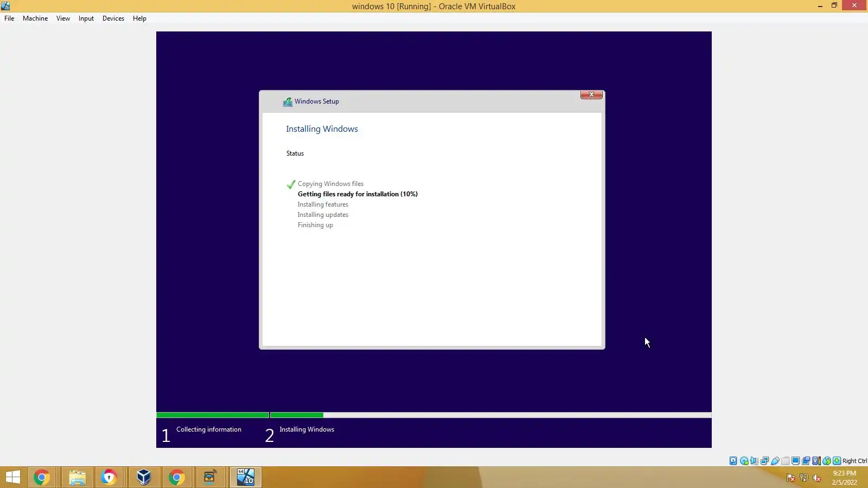Click the Installing Windows stage 2 label
This screenshot has width=868, height=488.
(307, 429)
